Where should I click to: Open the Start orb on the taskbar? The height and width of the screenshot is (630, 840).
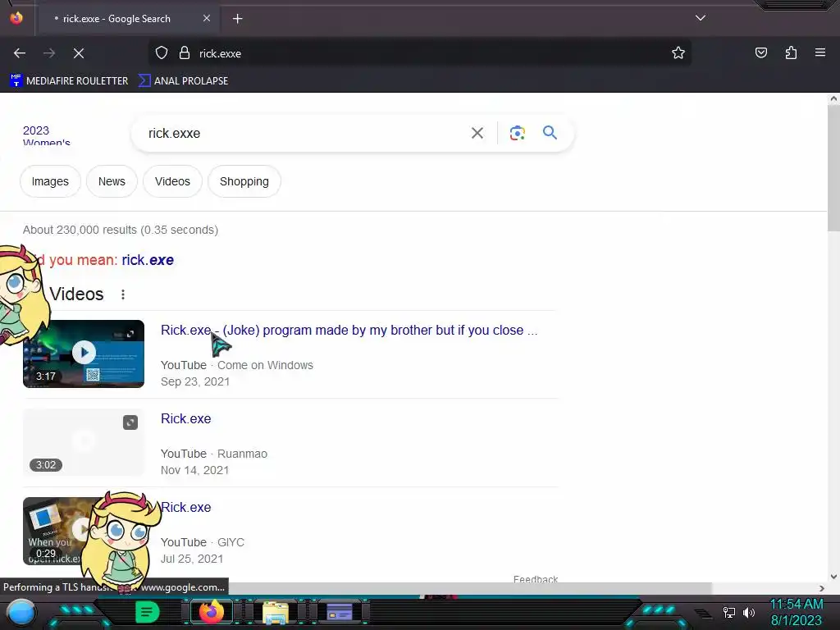[x=21, y=612]
